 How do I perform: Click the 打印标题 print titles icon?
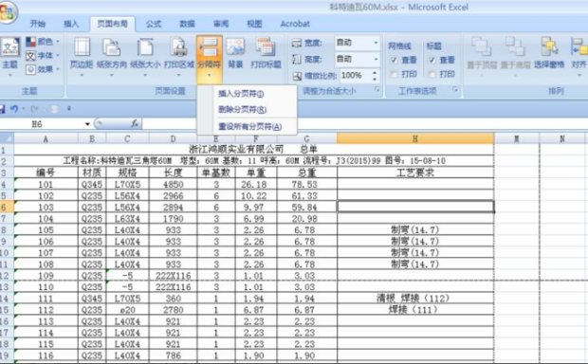266,47
